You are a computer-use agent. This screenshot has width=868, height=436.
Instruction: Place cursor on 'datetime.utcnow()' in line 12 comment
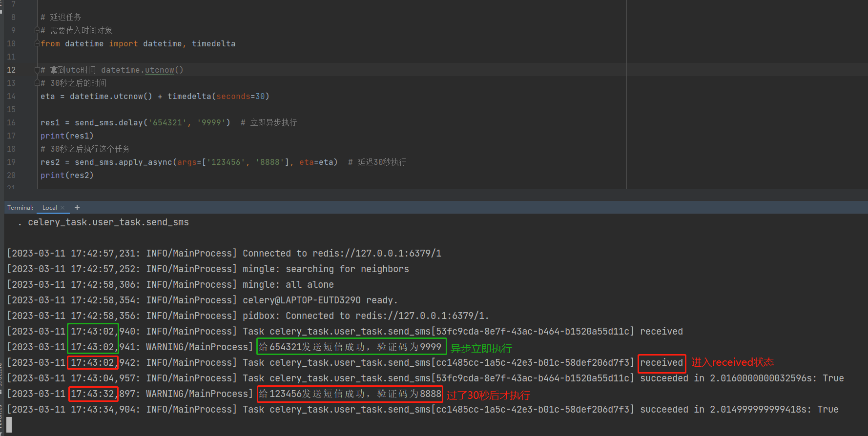[x=142, y=70]
